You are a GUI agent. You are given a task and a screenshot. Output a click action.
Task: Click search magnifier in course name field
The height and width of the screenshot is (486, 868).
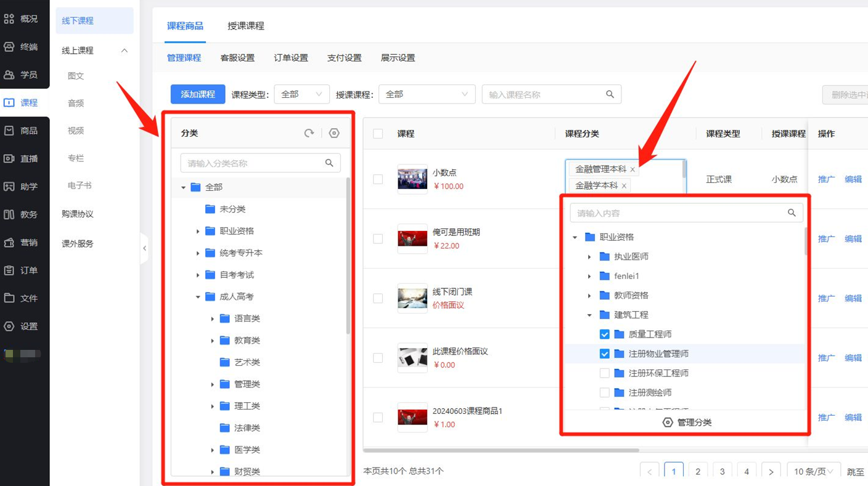point(610,94)
